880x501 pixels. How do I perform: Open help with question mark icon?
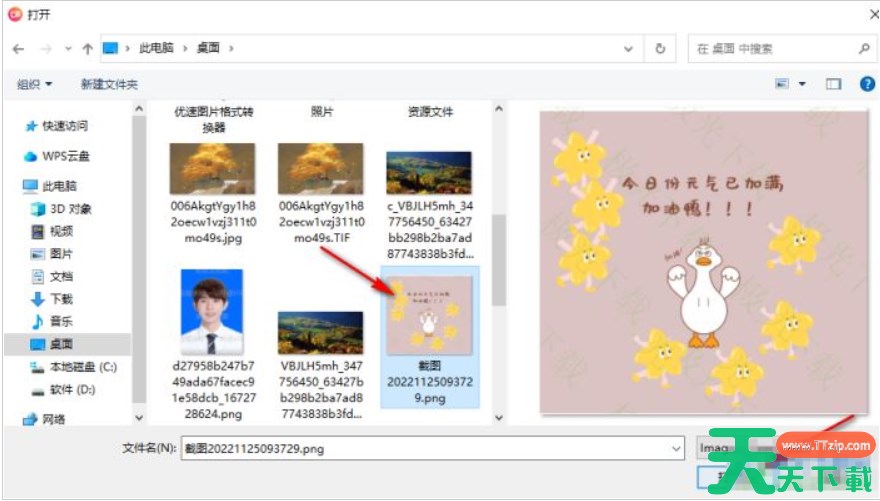pyautogui.click(x=867, y=84)
